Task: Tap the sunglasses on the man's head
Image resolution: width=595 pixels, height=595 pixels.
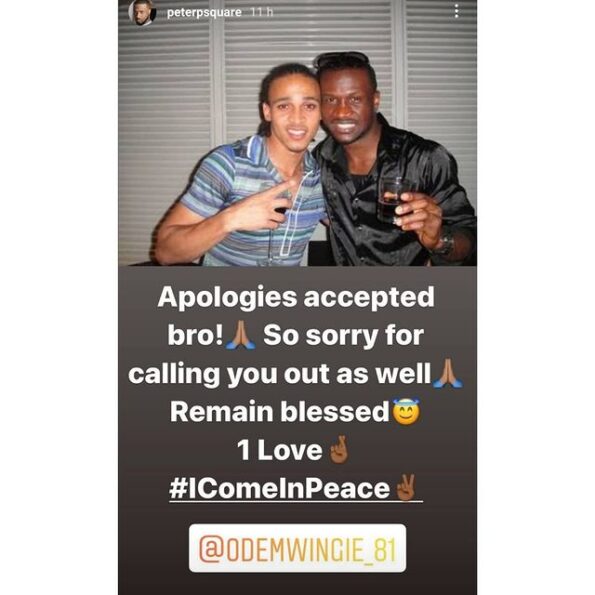Action: pos(342,59)
